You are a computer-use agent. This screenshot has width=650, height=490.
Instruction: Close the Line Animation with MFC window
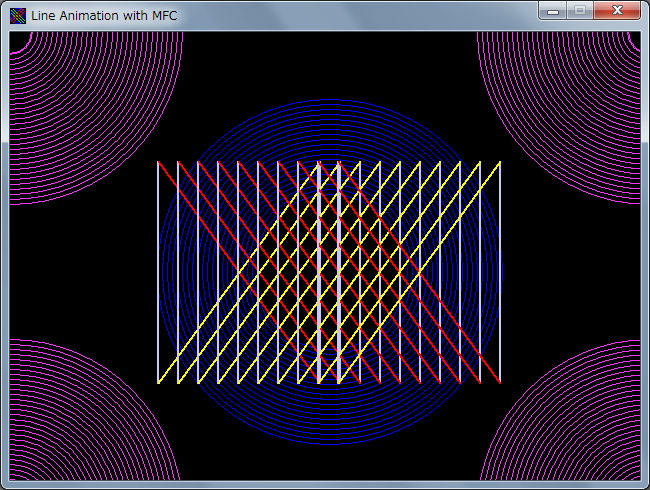[617, 10]
